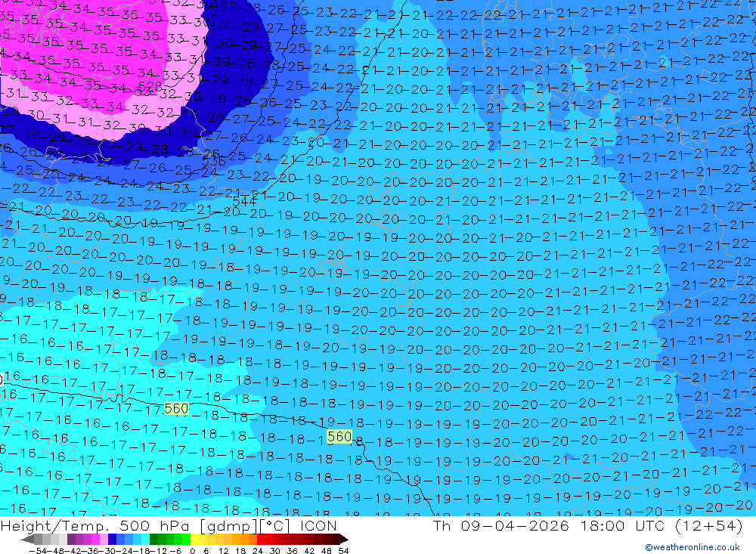Click the '12' legend scale value
This screenshot has width=756, height=554.
[224, 551]
